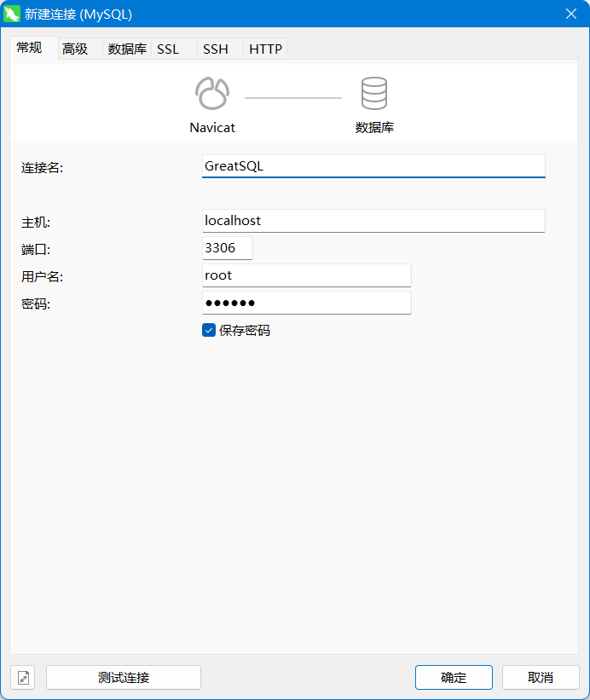
Task: Click the 新建连接 (MySQL) title text
Action: pos(78,14)
